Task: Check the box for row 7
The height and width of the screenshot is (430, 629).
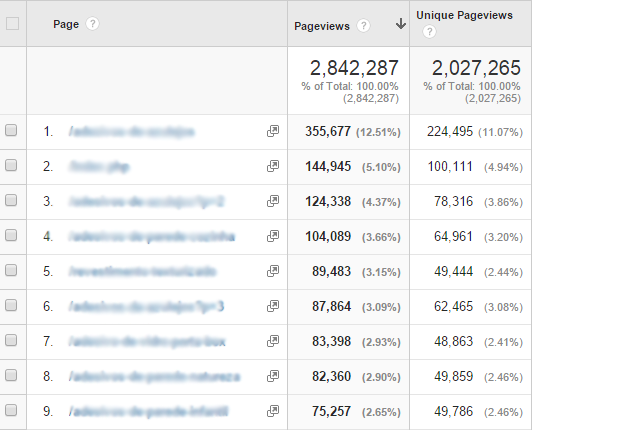Action: [x=11, y=340]
